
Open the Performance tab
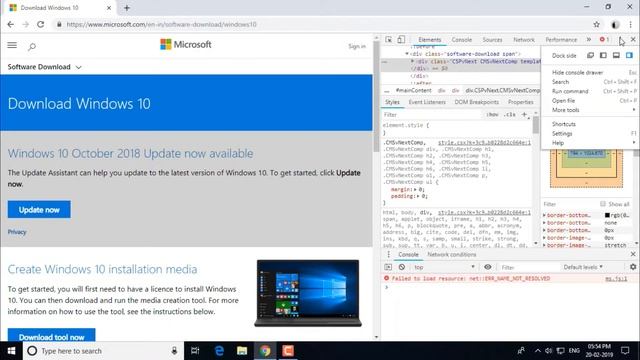point(561,40)
